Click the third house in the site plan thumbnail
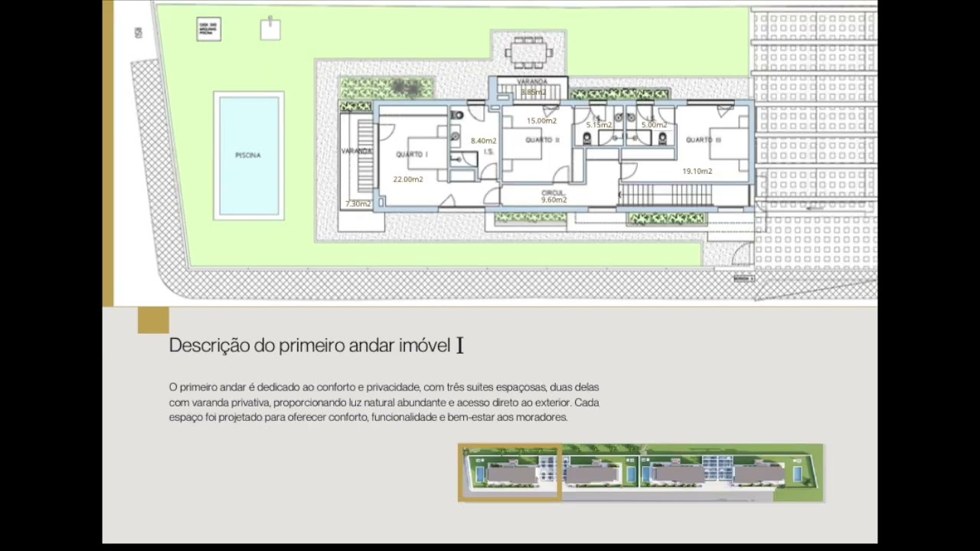980x551 pixels. [679, 474]
